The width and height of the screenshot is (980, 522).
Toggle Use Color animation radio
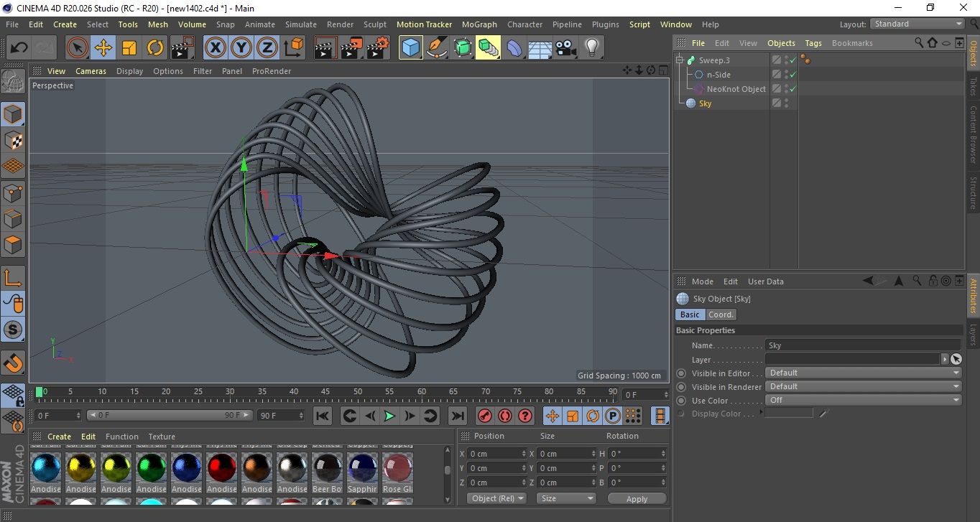(x=681, y=401)
